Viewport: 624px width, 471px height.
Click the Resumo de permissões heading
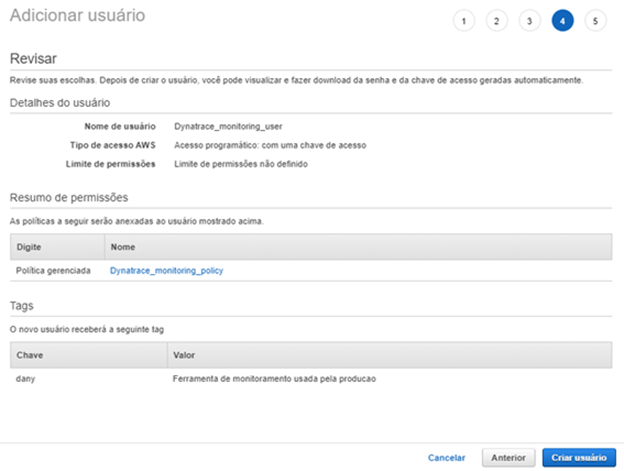coord(69,197)
